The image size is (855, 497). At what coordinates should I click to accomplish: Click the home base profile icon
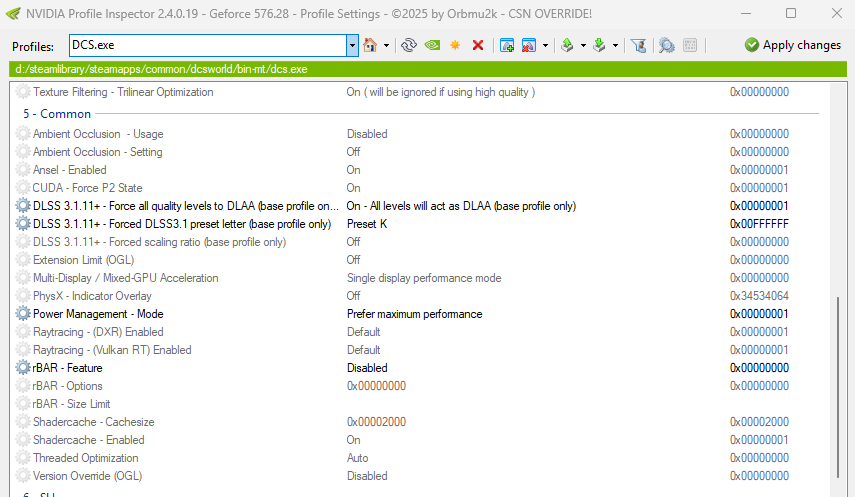[x=370, y=45]
